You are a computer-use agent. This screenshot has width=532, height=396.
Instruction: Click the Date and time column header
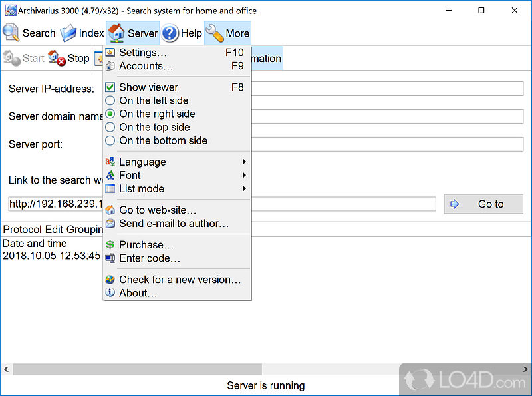[x=35, y=243]
